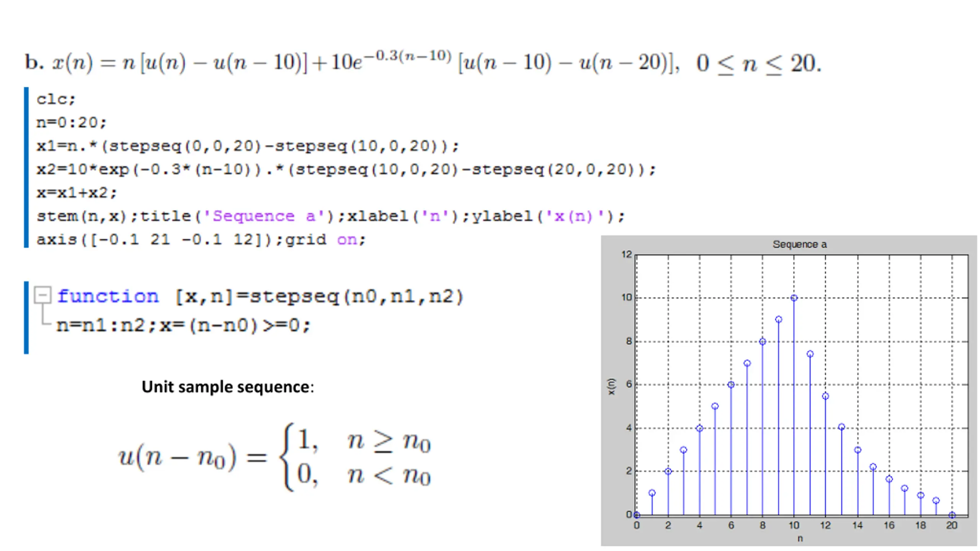Click the stem marker at n=10
980x551 pixels.
pos(794,298)
